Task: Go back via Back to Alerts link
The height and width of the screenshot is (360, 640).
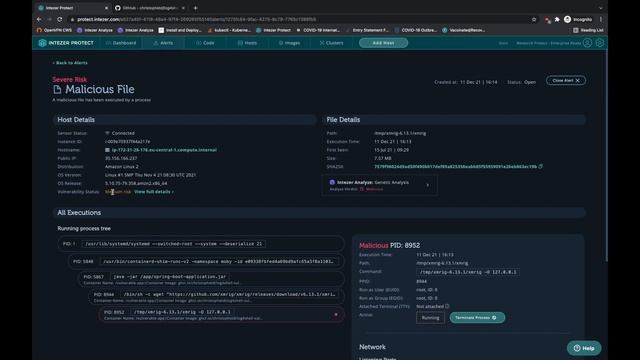Action: pos(70,63)
